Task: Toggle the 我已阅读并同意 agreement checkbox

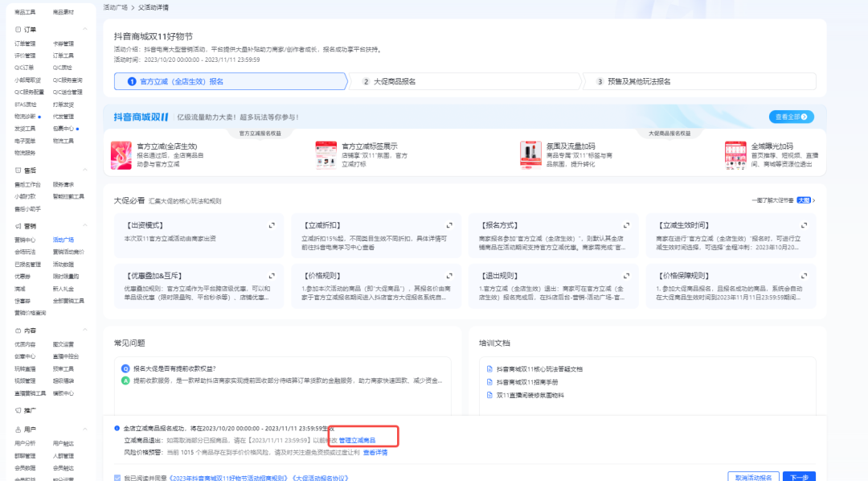Action: coord(117,478)
